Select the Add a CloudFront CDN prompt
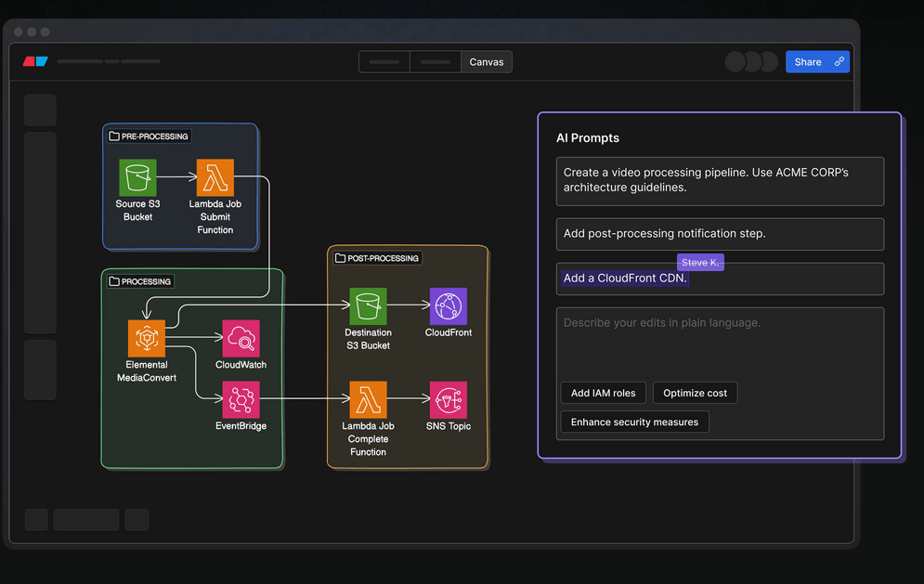924x584 pixels. coord(720,279)
